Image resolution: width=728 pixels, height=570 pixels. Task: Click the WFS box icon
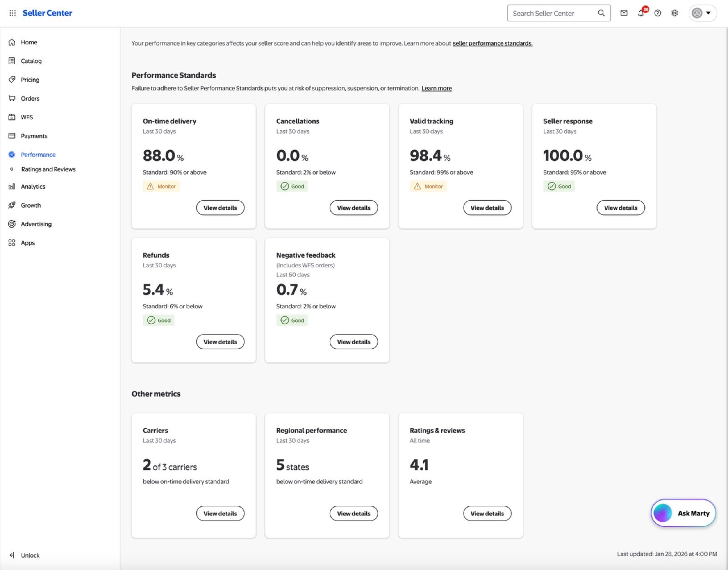coord(12,117)
